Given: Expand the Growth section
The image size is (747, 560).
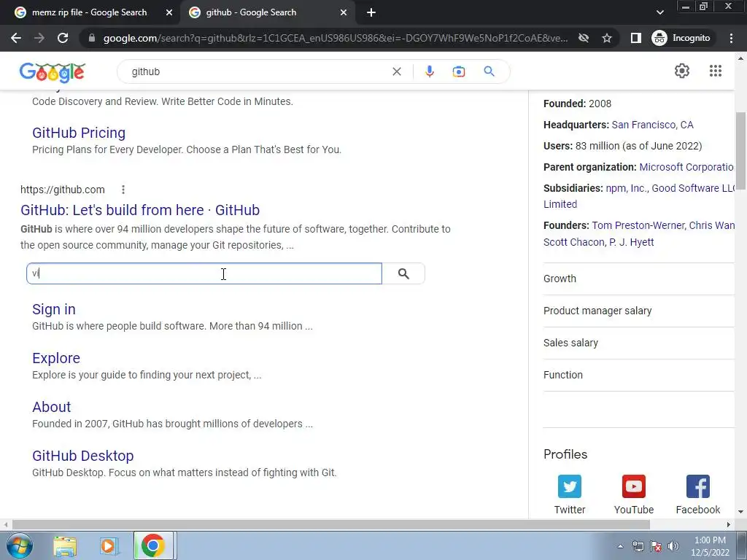Looking at the screenshot, I should point(638,279).
